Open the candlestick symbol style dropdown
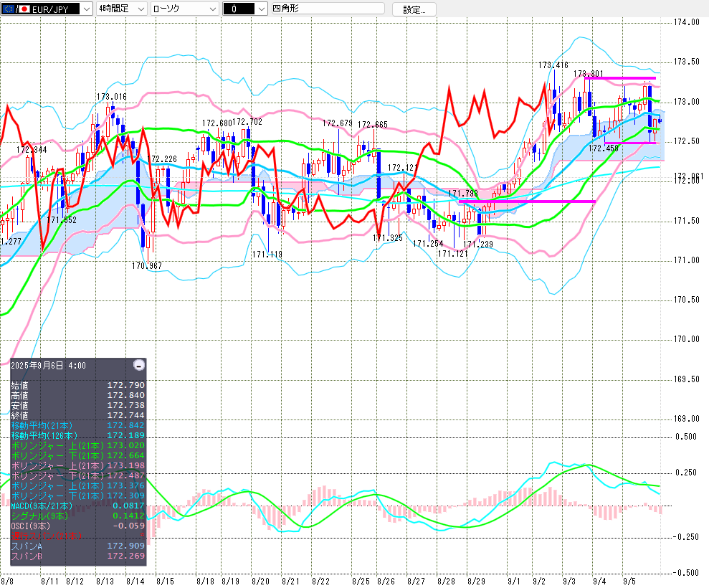Screen dimensions: 709x588 pyautogui.click(x=245, y=9)
